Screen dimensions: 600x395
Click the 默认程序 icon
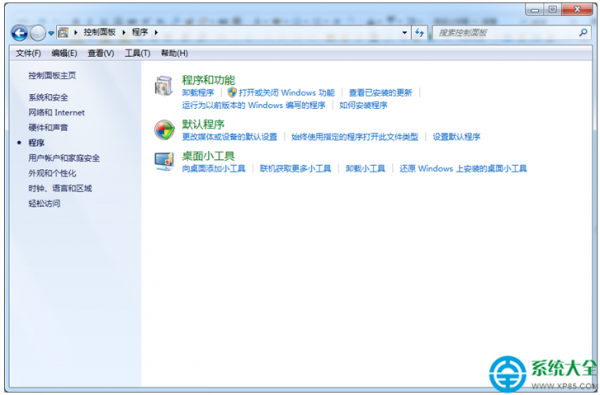(x=165, y=130)
